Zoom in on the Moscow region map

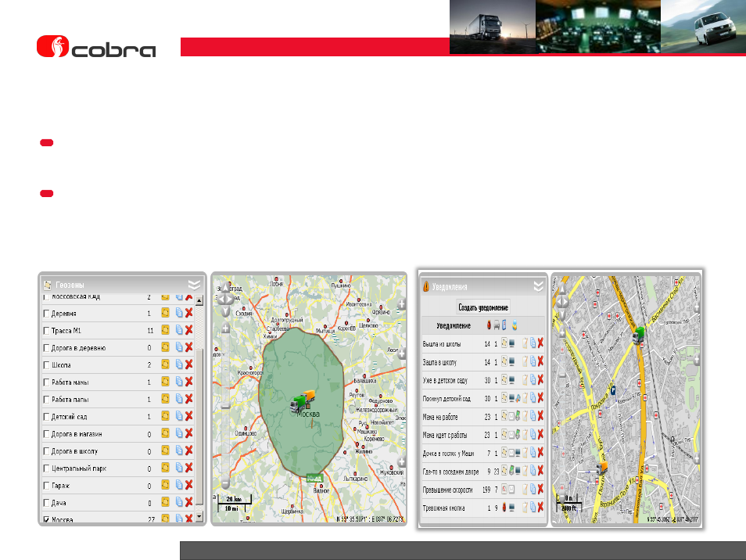(x=225, y=328)
